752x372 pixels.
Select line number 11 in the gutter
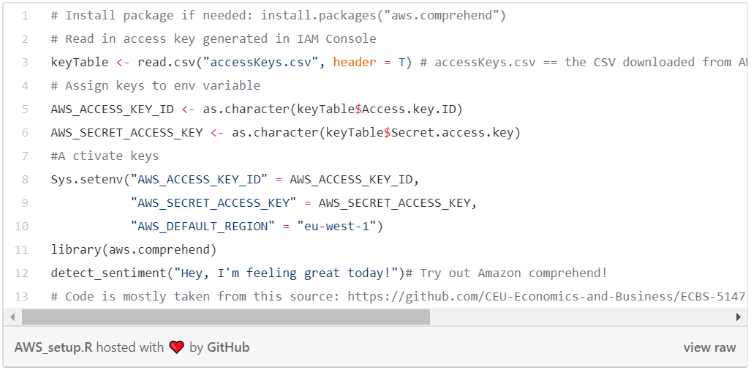coord(22,250)
